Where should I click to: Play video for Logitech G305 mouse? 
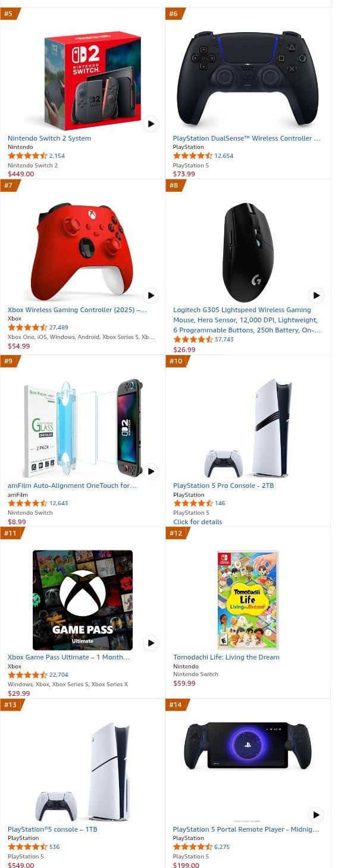click(x=316, y=295)
